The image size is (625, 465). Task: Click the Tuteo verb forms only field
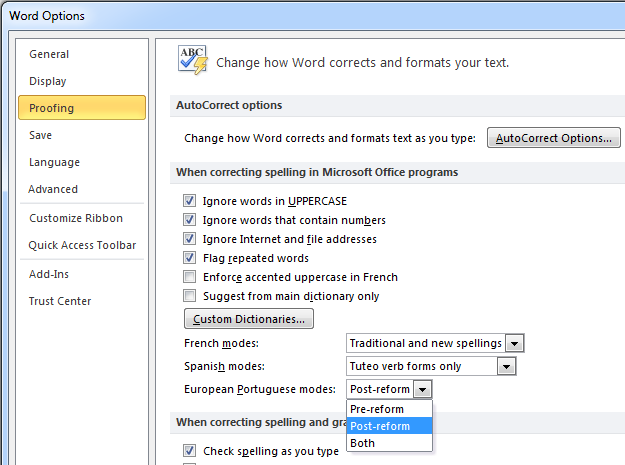pyautogui.click(x=422, y=366)
